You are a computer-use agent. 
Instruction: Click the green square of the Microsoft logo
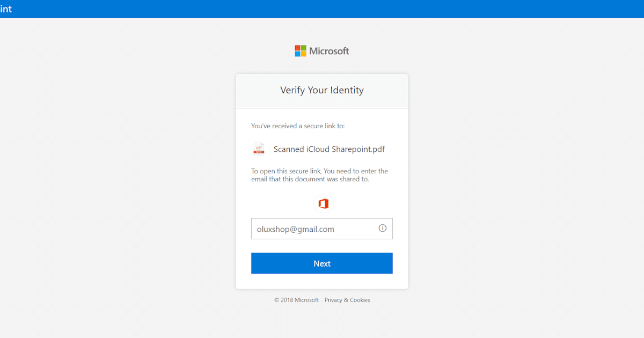click(303, 48)
